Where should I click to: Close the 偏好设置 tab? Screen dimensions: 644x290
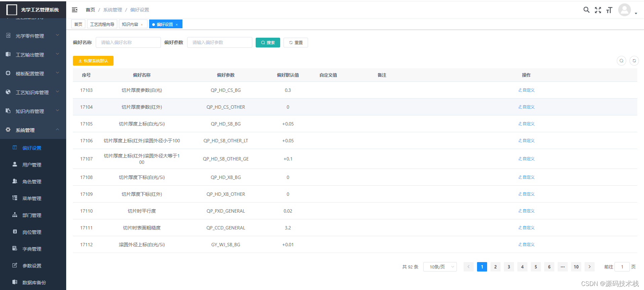177,25
